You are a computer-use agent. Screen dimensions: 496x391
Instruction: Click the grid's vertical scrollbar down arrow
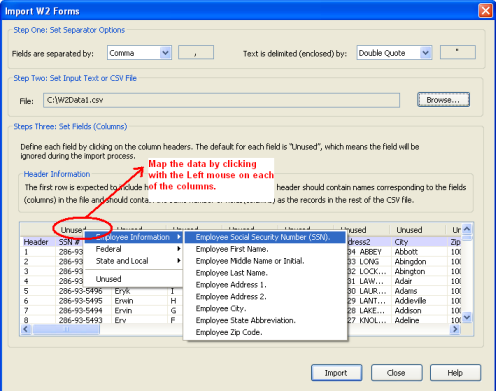(x=467, y=317)
